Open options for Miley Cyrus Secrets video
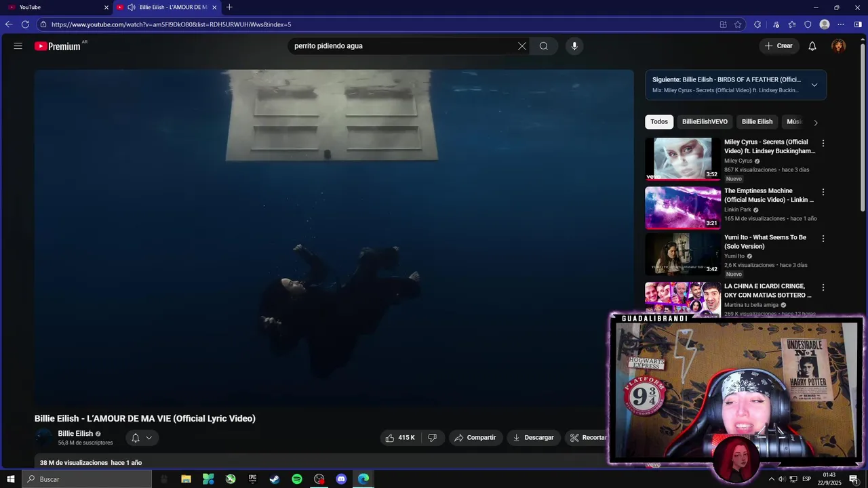The image size is (868, 488). (x=823, y=143)
